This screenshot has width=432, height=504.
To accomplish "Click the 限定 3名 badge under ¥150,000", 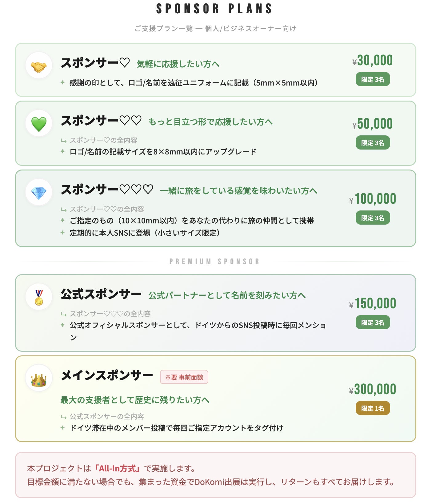I will coord(373,322).
